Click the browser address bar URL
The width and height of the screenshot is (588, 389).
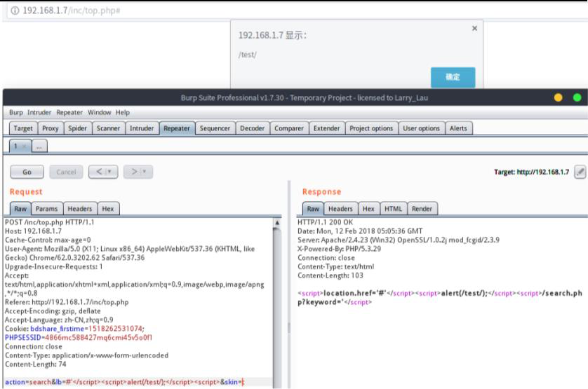[x=72, y=11]
